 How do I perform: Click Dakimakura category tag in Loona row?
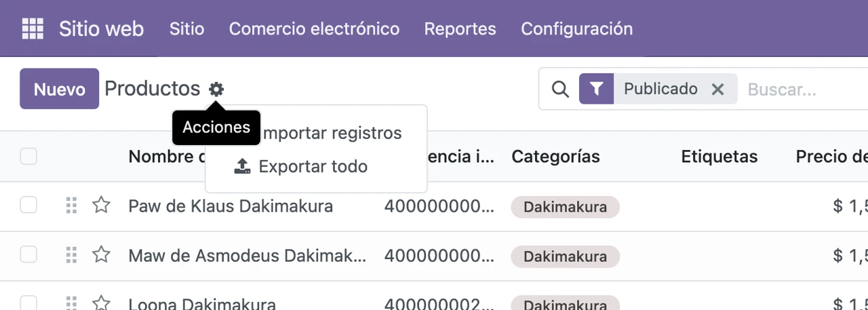[x=565, y=303]
